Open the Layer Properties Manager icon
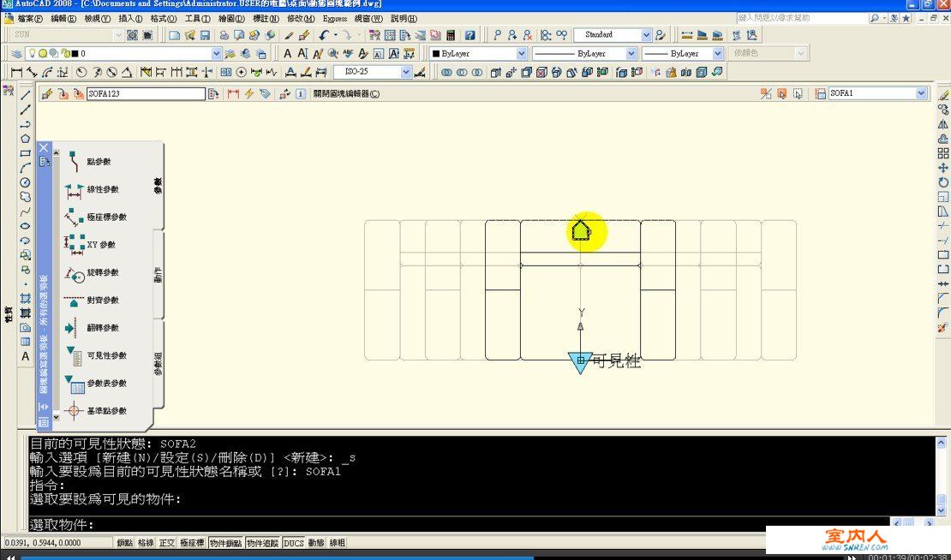The image size is (951, 560). pos(16,53)
